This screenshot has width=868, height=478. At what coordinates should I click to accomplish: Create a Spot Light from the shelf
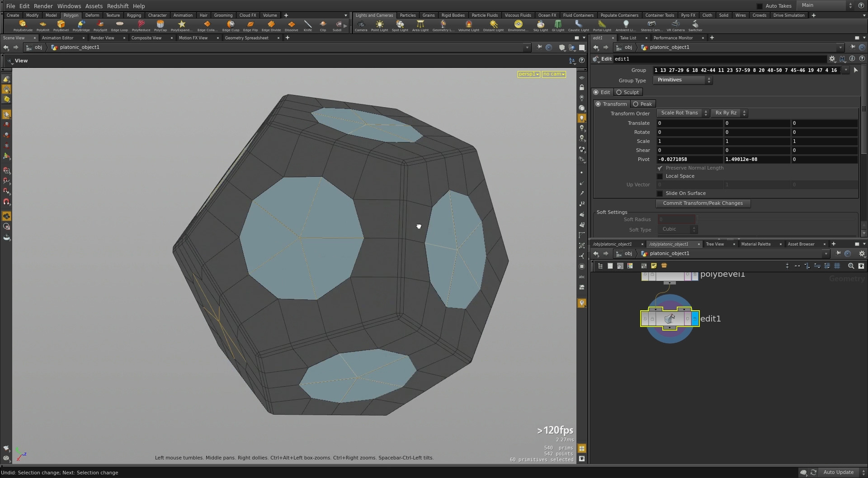[x=400, y=26]
